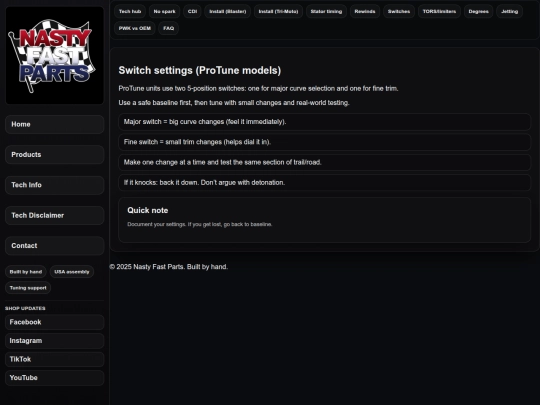
Task: Open the Degrees tab
Action: (x=478, y=11)
